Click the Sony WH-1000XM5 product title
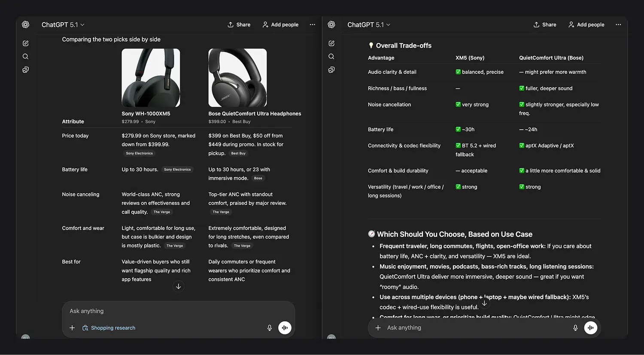 pyautogui.click(x=146, y=114)
